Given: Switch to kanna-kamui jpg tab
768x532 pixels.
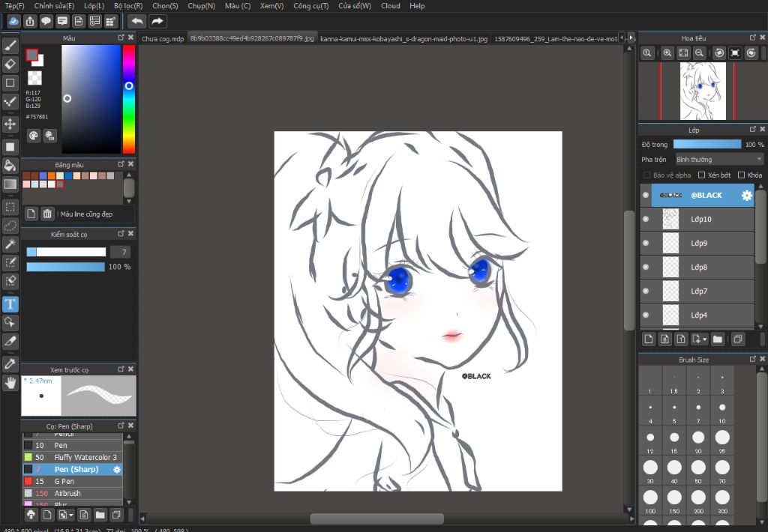Looking at the screenshot, I should pyautogui.click(x=403, y=39).
